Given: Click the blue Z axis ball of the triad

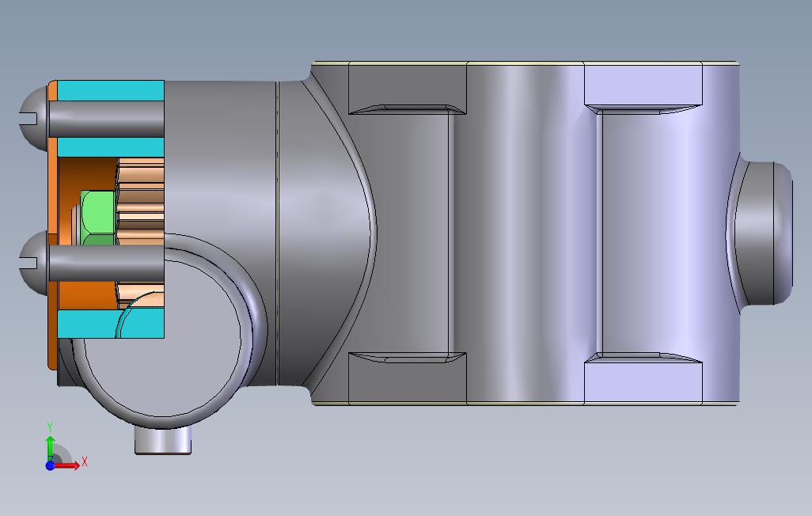Looking at the screenshot, I should tap(50, 466).
